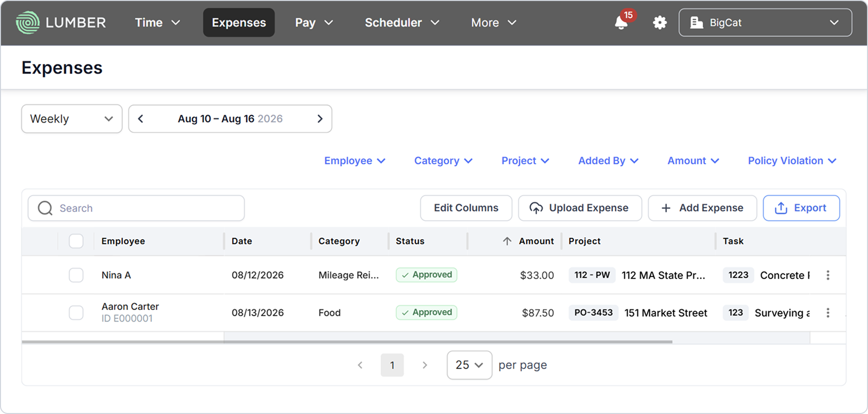
Task: Click the search magnifier icon
Action: pyautogui.click(x=45, y=208)
